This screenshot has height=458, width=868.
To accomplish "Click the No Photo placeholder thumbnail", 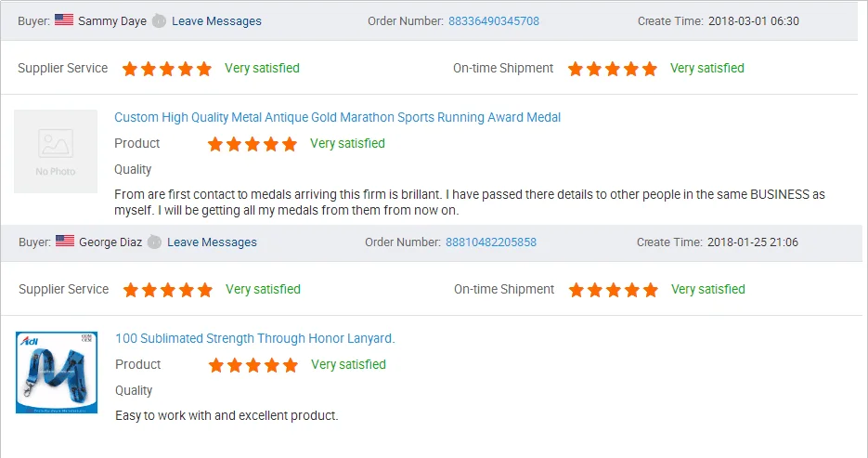I will (56, 151).
